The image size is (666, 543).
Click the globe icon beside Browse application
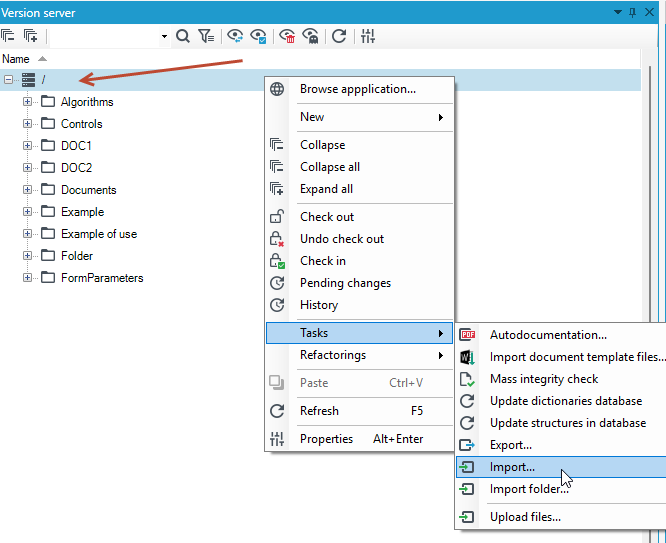tap(277, 89)
